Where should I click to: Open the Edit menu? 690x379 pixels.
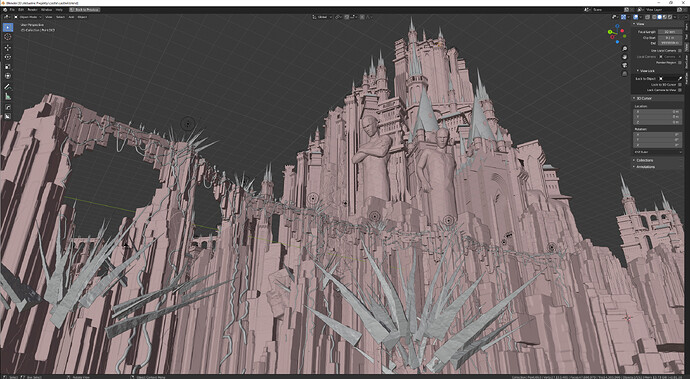click(x=21, y=9)
